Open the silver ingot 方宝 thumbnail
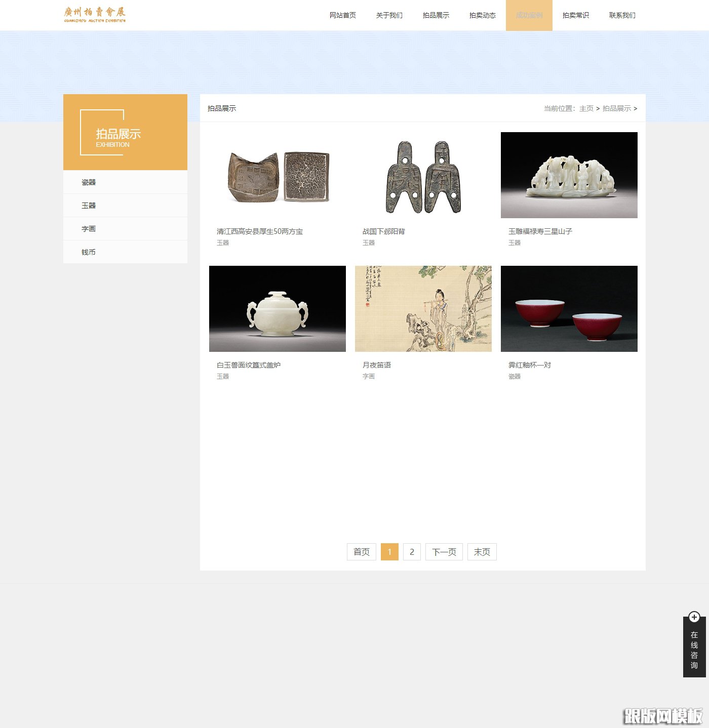Screen dimensions: 709x728 [x=278, y=175]
